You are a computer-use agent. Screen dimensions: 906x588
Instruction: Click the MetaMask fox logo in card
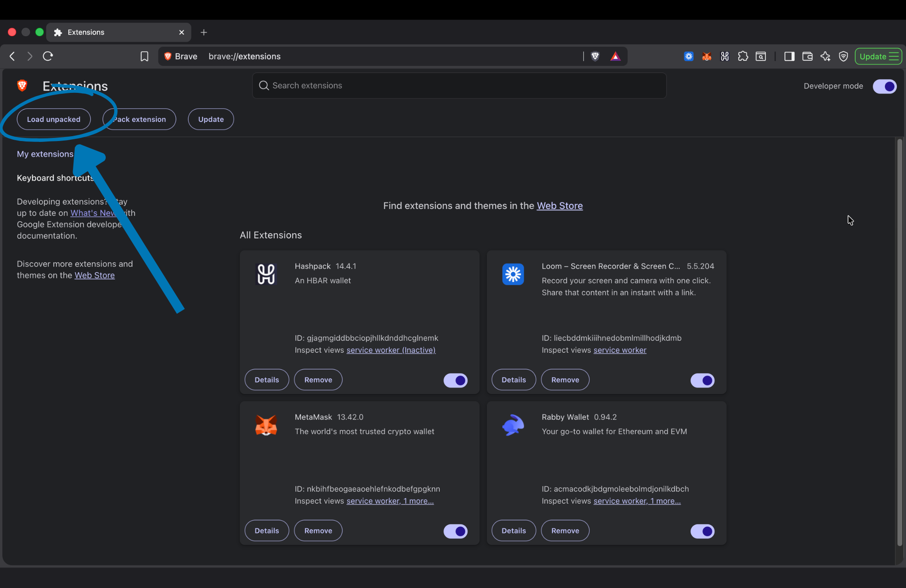pyautogui.click(x=266, y=425)
